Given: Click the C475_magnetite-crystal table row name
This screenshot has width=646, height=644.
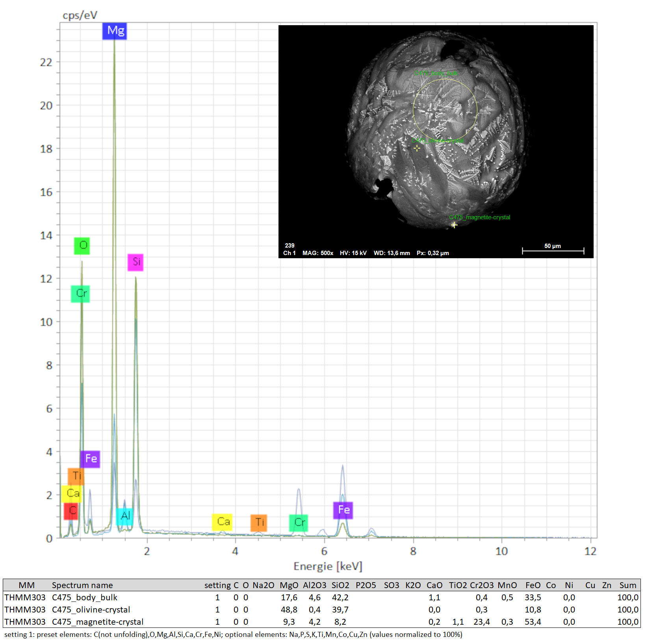Looking at the screenshot, I should [x=97, y=622].
